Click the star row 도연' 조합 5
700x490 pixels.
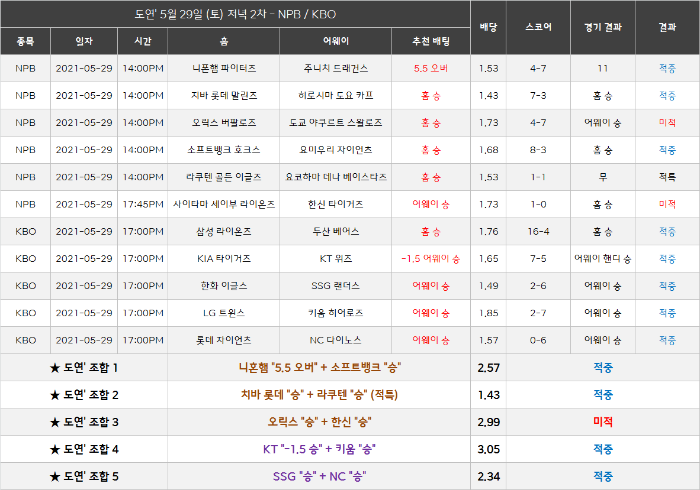pos(84,477)
